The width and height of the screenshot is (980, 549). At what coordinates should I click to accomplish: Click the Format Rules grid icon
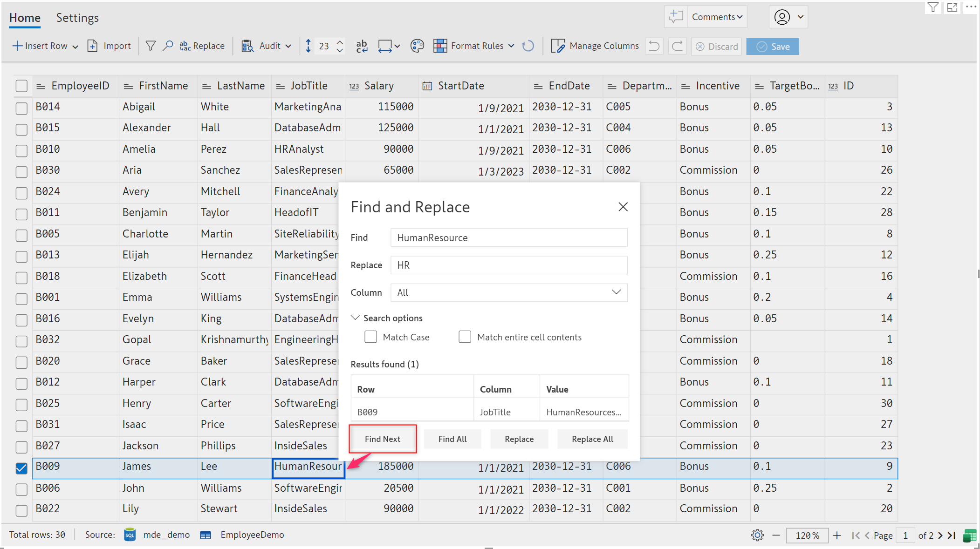pos(440,46)
